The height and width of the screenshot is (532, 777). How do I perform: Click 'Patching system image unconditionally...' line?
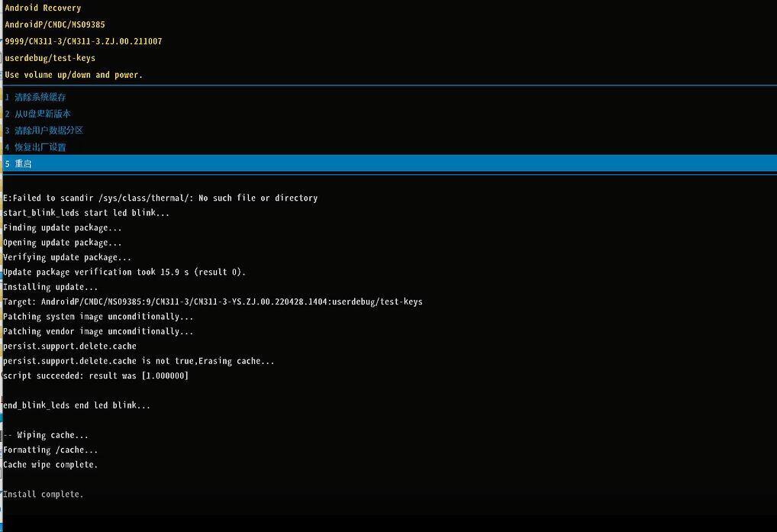pos(98,317)
